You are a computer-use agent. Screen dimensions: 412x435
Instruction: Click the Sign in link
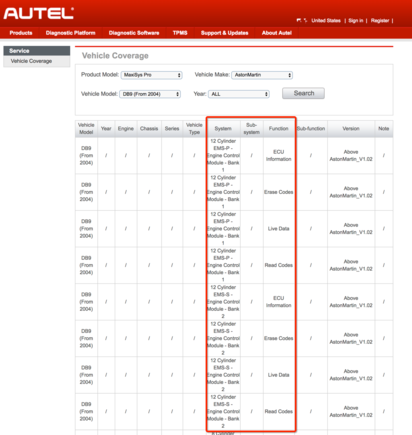(356, 21)
